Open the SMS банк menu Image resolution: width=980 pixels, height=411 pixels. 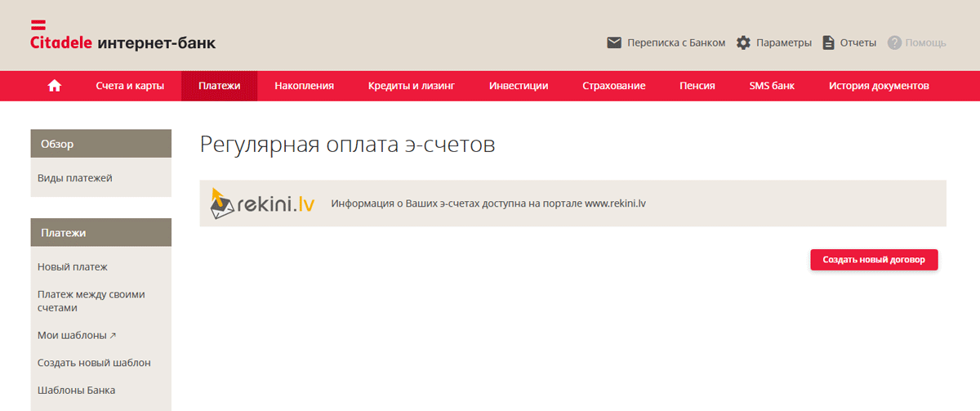coord(772,86)
